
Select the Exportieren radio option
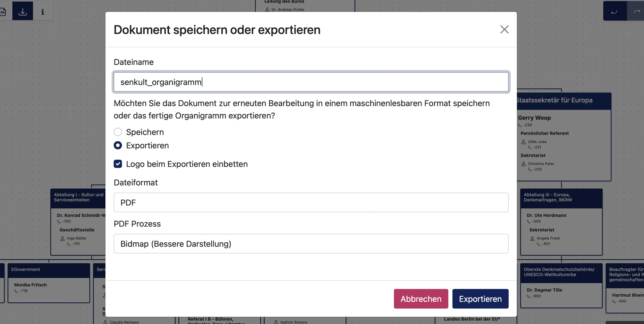point(118,145)
